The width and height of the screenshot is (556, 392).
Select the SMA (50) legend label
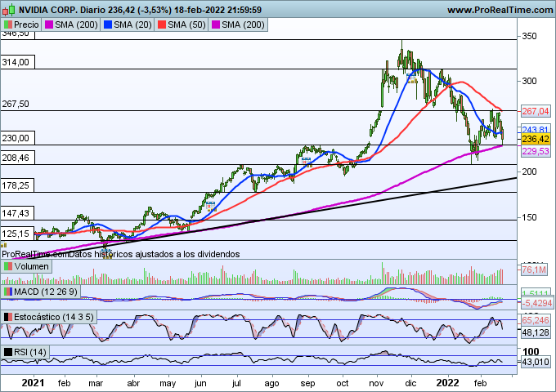coord(186,24)
